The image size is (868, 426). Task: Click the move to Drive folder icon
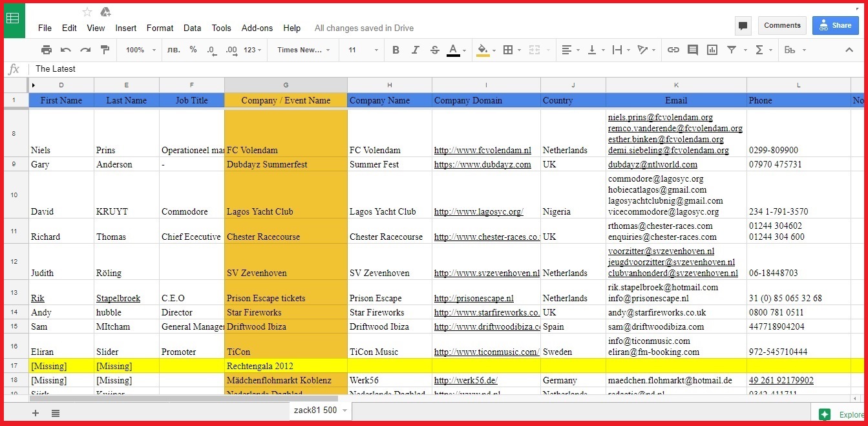coord(105,12)
